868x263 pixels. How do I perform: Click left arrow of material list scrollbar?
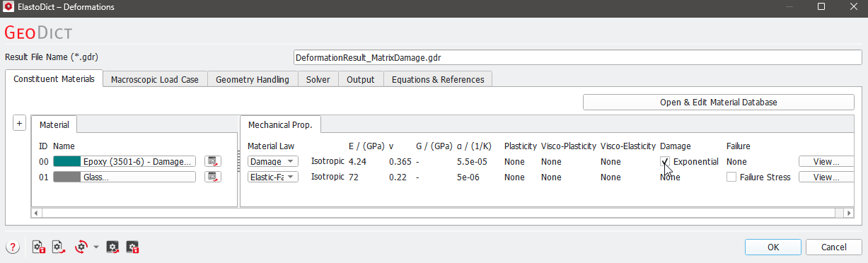click(36, 212)
